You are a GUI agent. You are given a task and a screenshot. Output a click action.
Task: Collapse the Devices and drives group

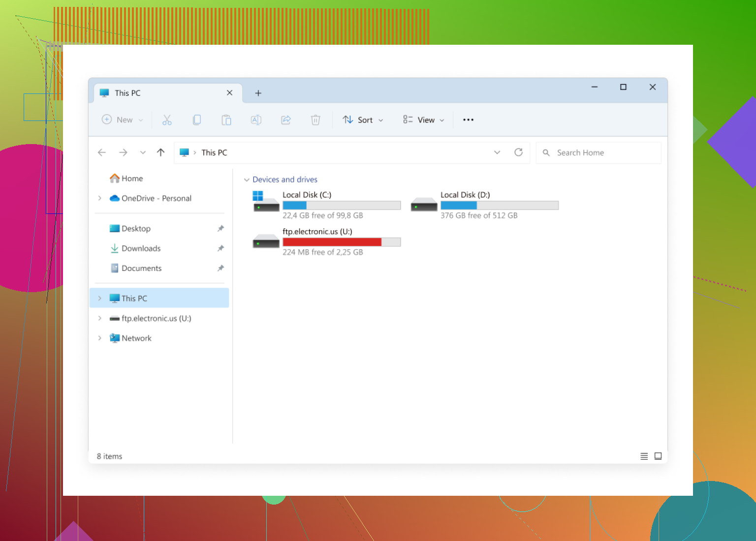click(x=247, y=180)
